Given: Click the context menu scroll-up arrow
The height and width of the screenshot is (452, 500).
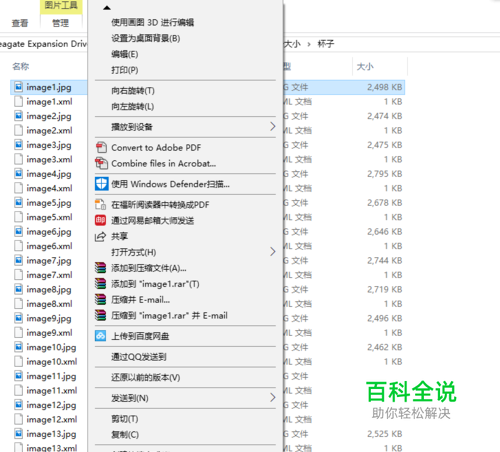Looking at the screenshot, I should coord(107,8).
